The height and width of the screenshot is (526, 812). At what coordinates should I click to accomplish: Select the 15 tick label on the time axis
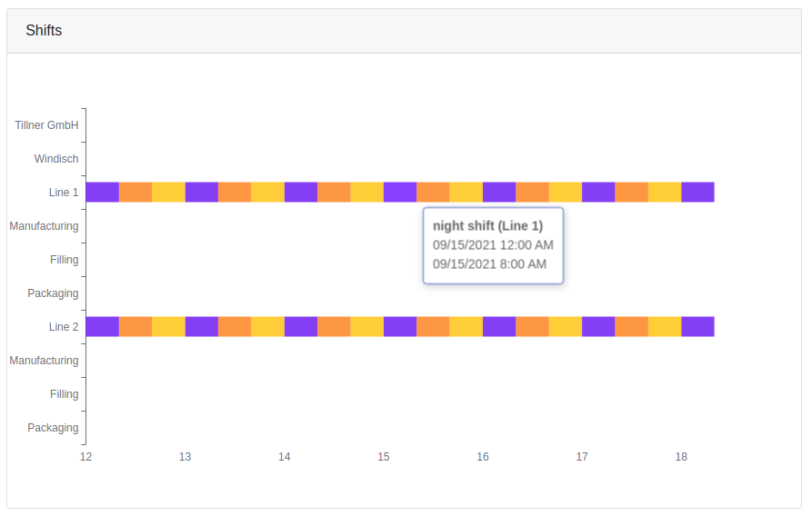(384, 457)
